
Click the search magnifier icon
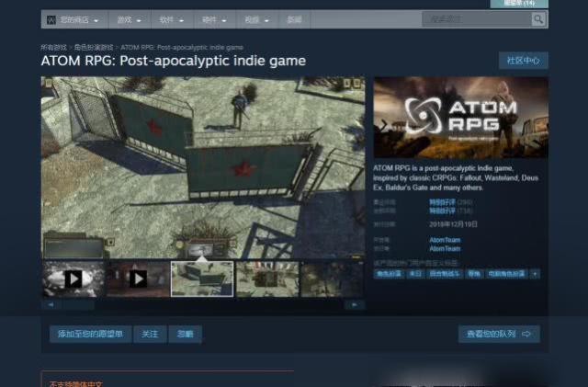tap(538, 19)
